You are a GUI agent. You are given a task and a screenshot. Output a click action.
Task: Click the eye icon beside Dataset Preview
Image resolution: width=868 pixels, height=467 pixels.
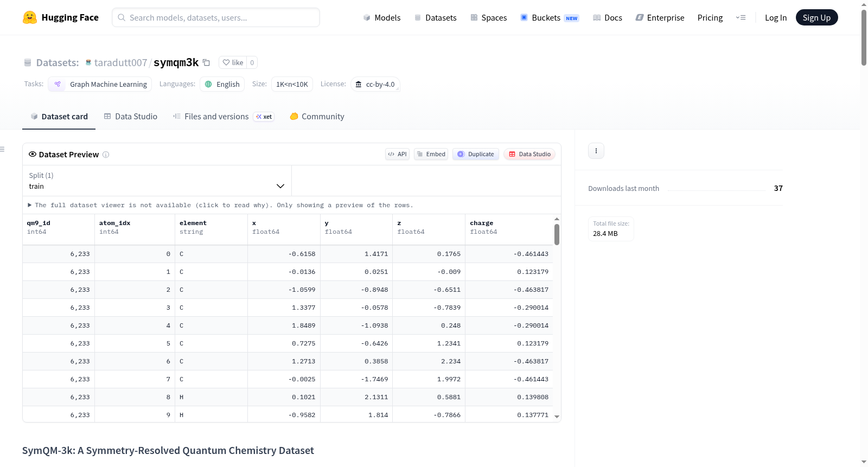coord(33,154)
